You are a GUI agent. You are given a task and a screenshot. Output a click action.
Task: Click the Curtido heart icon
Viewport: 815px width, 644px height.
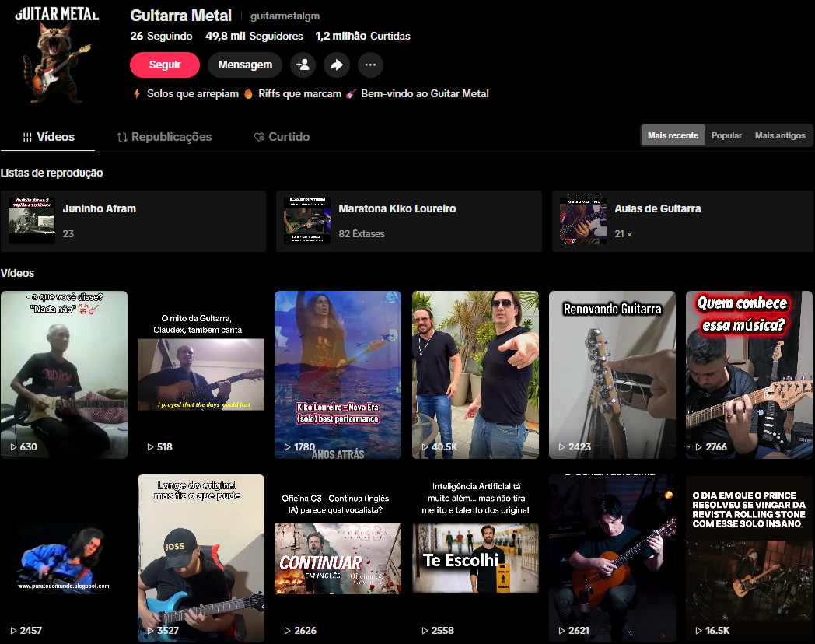click(x=260, y=137)
